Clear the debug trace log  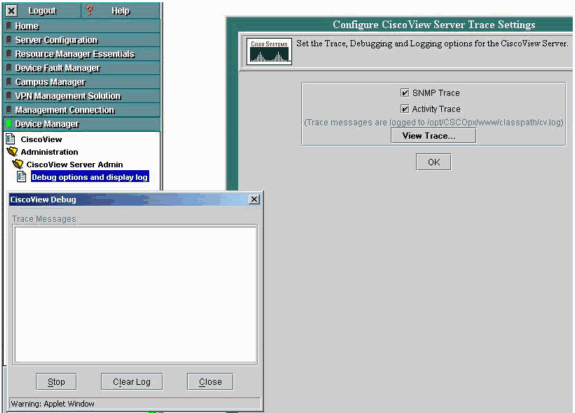(132, 382)
